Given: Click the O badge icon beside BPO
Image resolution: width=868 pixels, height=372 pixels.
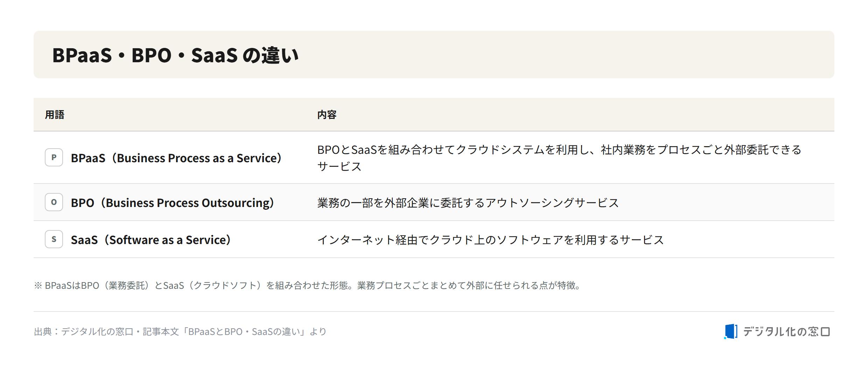Looking at the screenshot, I should tap(54, 202).
